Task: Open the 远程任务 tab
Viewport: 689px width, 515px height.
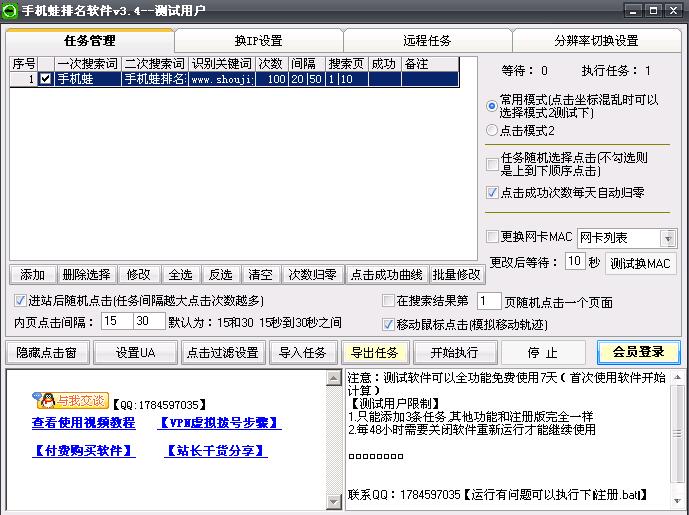Action: [x=427, y=41]
